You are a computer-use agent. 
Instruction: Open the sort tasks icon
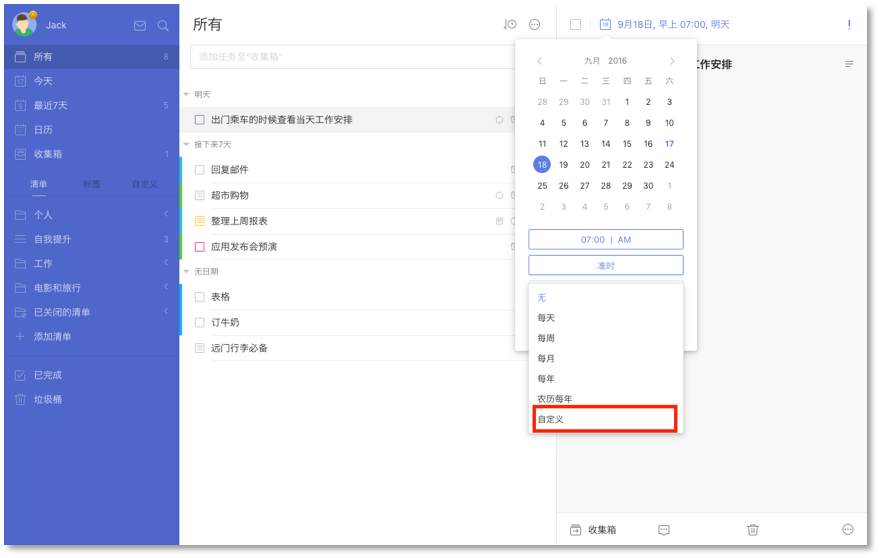pyautogui.click(x=510, y=24)
